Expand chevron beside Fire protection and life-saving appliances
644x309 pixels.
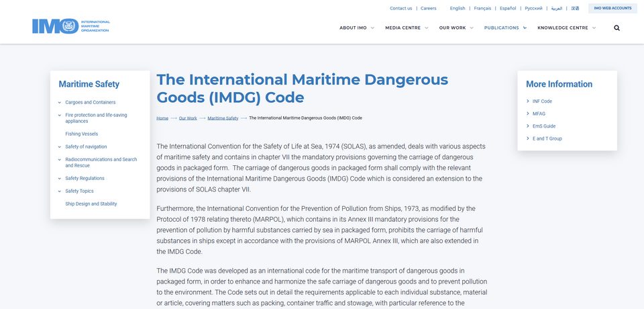click(60, 116)
